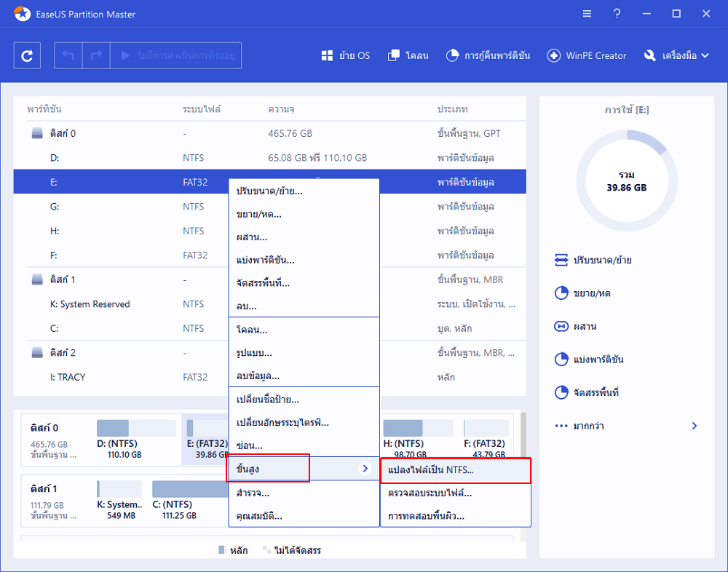
Task: Select ตรวจสอบระบบไฟล์... submenu item
Action: click(x=456, y=493)
